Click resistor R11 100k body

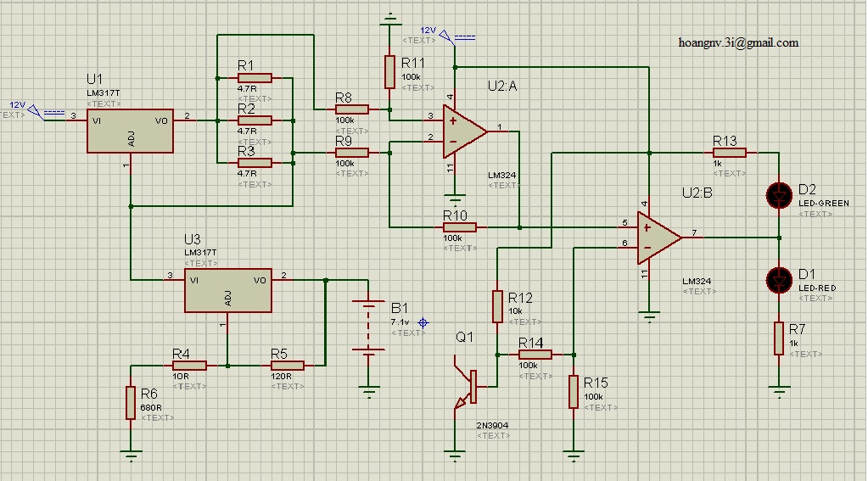click(x=389, y=72)
